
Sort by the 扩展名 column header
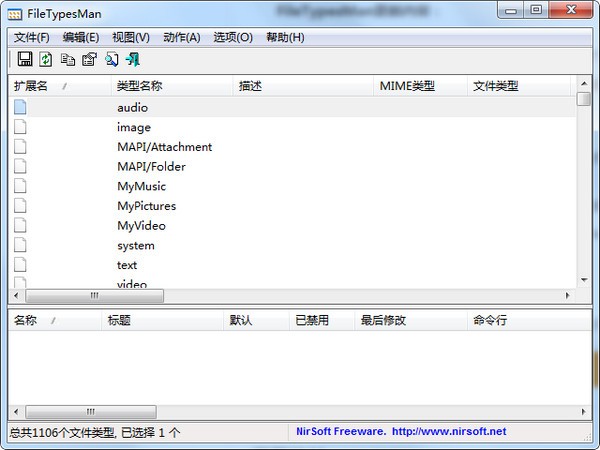pos(60,86)
